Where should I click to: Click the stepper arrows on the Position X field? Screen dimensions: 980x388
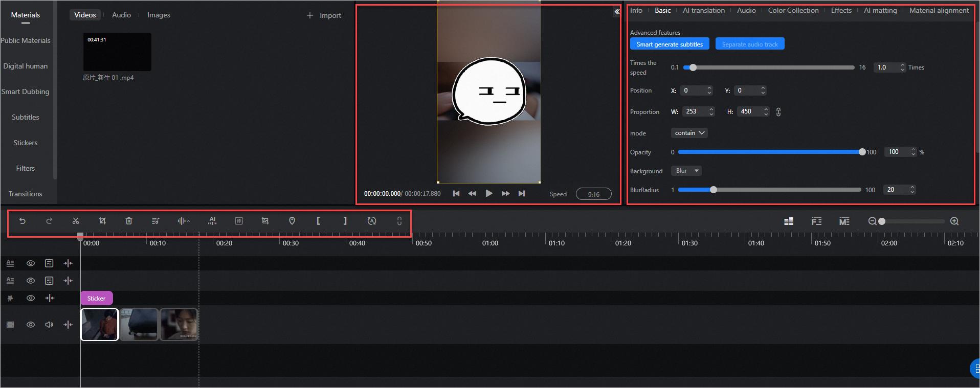(709, 90)
